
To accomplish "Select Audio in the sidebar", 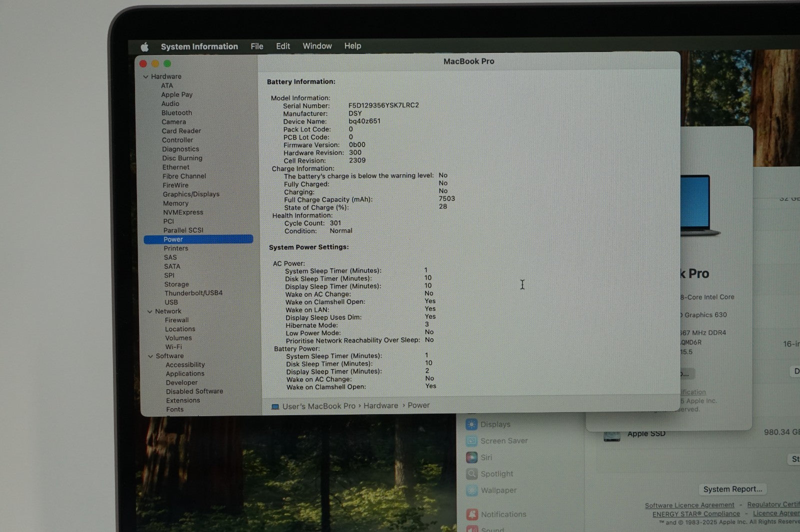I will 170,104.
